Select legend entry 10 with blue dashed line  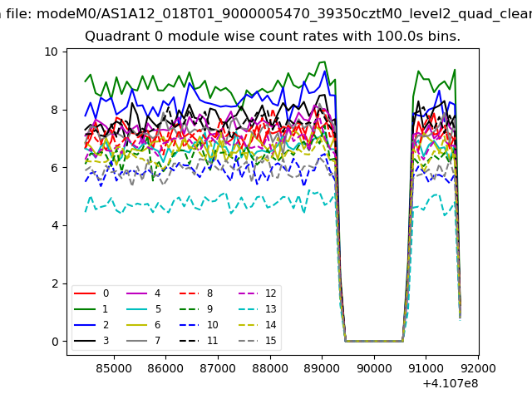coord(212,325)
